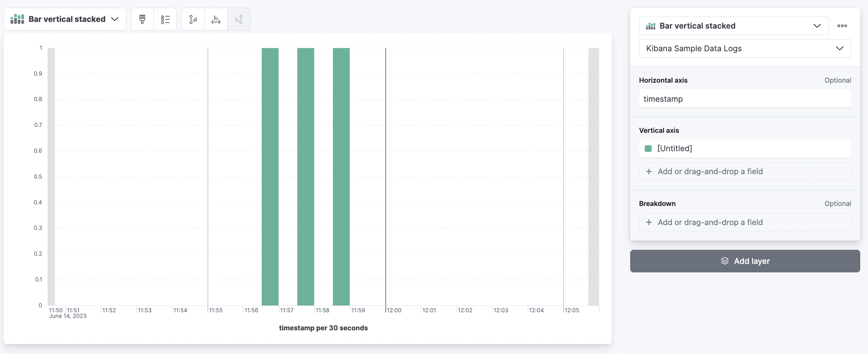This screenshot has height=354, width=868.
Task: Open the legend settings icon
Action: (x=165, y=19)
